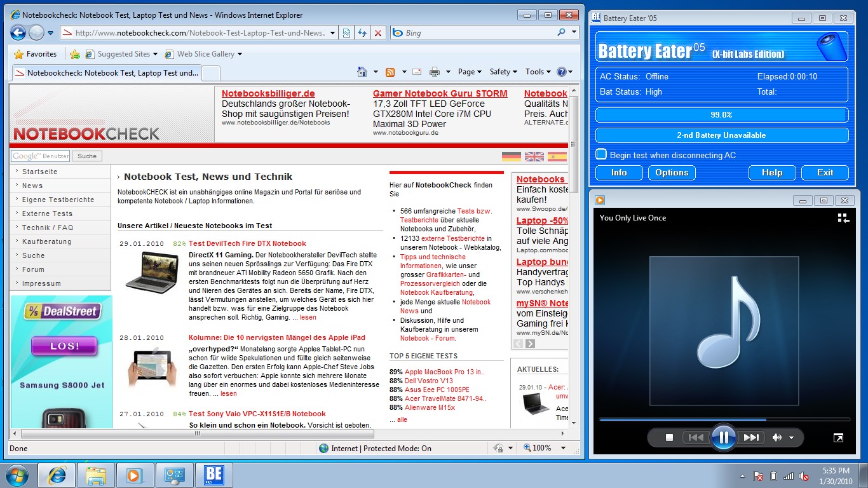Stop playback in Media Player
This screenshot has height=488, width=868.
tap(669, 437)
